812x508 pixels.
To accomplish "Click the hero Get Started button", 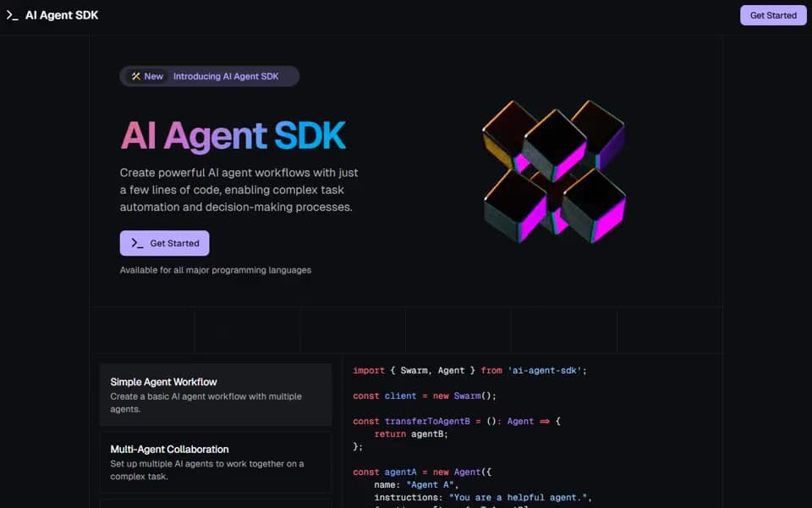I will coord(165,243).
